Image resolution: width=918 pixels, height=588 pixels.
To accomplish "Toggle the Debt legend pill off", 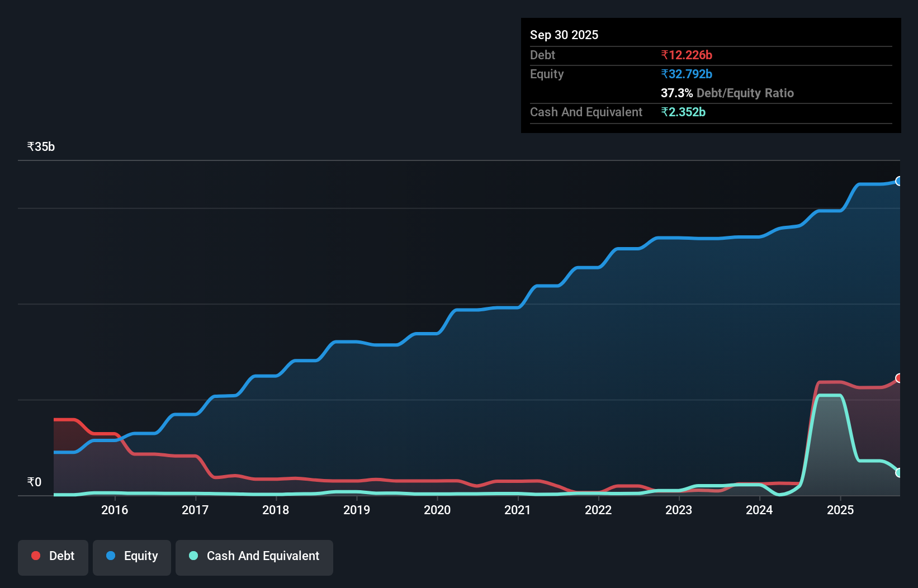I will 53,557.
